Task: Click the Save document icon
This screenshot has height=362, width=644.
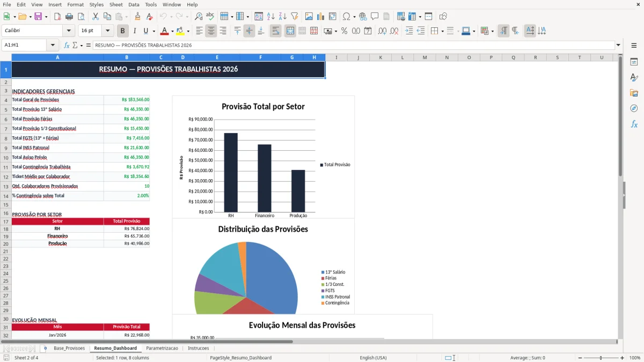Action: [38, 17]
